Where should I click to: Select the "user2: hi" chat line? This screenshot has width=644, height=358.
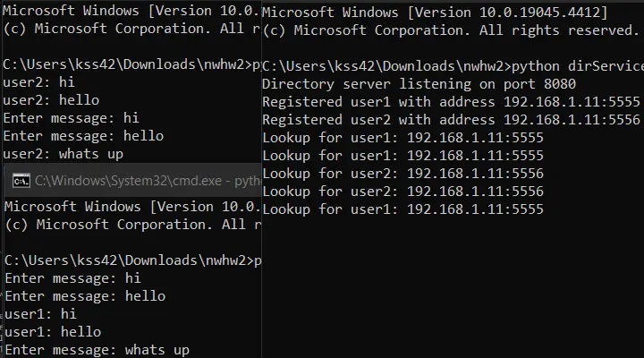(38, 82)
